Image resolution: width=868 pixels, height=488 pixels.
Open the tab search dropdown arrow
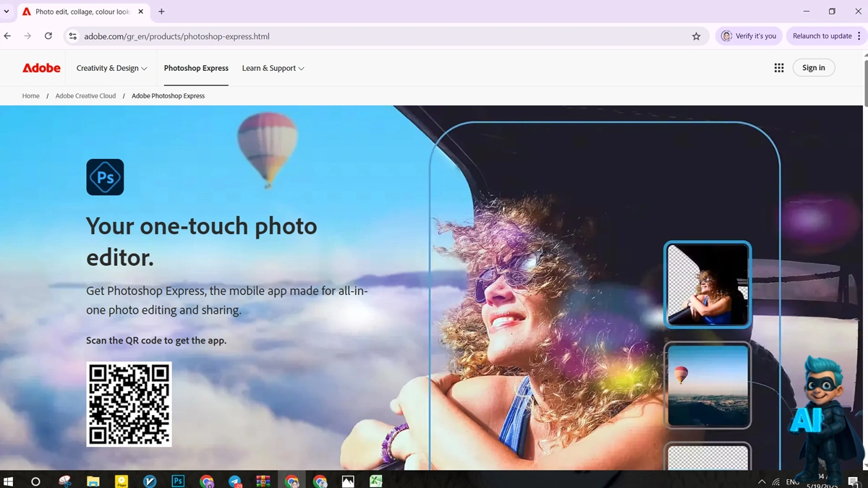pyautogui.click(x=7, y=12)
